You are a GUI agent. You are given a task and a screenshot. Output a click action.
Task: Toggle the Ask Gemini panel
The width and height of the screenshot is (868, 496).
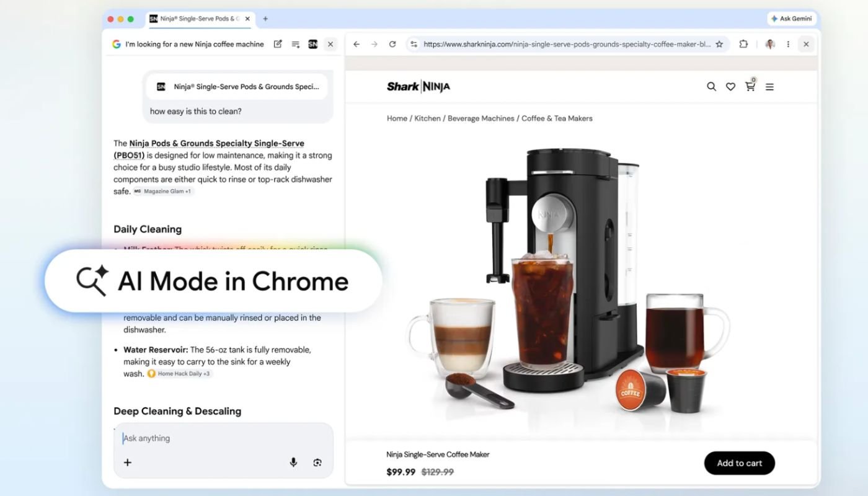(x=792, y=18)
